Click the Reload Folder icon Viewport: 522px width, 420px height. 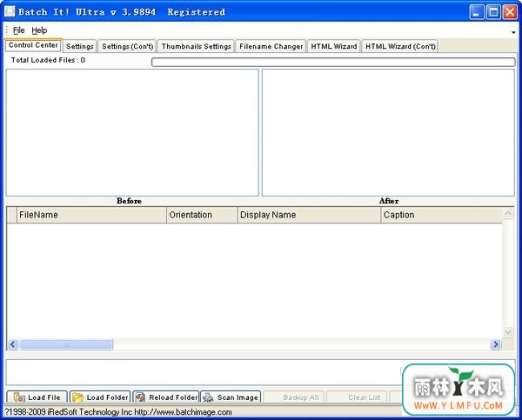tap(140, 397)
